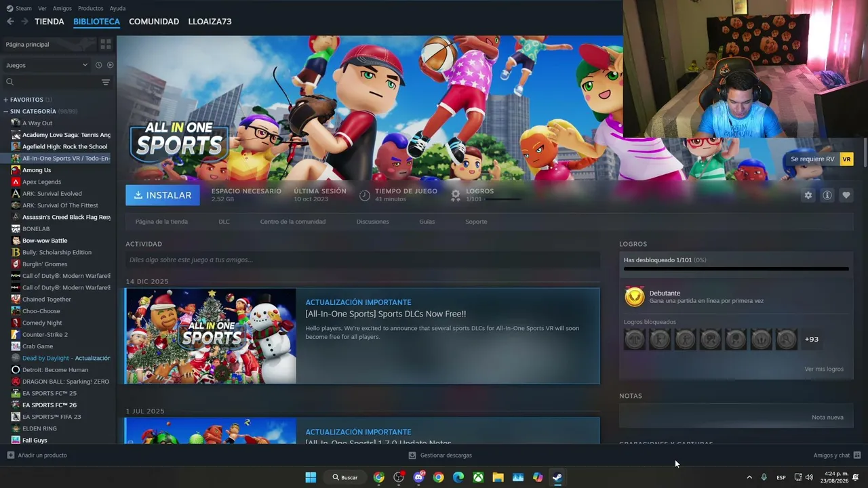Screen dimensions: 868x488
Task: Open the Soporte link
Action: [x=476, y=222]
